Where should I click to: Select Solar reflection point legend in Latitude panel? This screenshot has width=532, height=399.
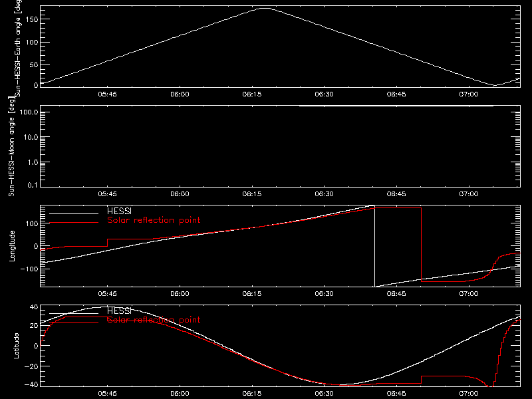[x=154, y=320]
